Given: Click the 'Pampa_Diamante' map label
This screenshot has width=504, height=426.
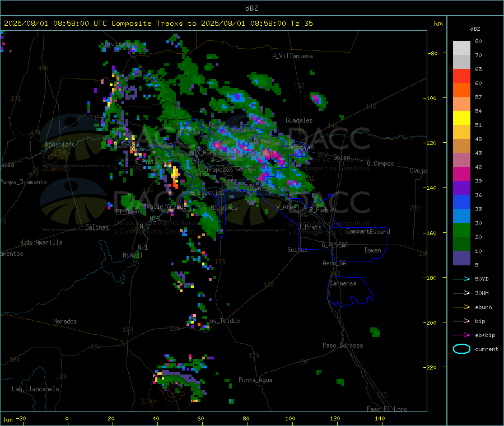Looking at the screenshot, I should (24, 182).
